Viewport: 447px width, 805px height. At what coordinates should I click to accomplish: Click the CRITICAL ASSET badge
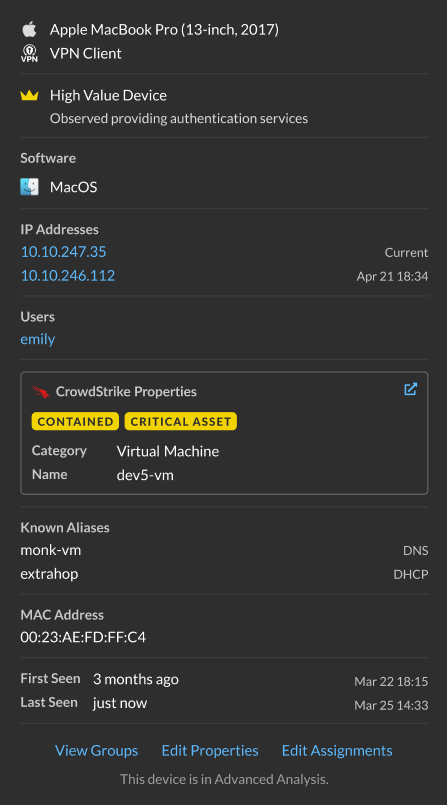click(x=181, y=421)
